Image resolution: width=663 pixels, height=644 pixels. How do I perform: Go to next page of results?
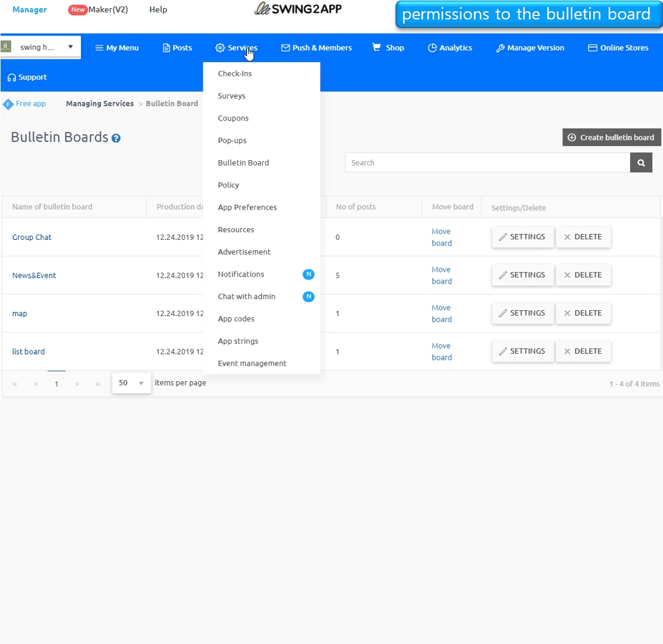tap(77, 384)
